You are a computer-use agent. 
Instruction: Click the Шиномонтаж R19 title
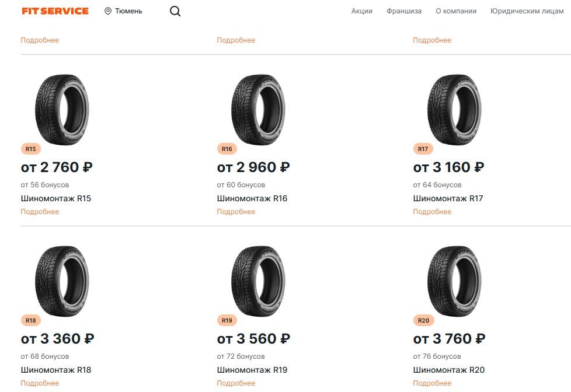click(x=252, y=370)
